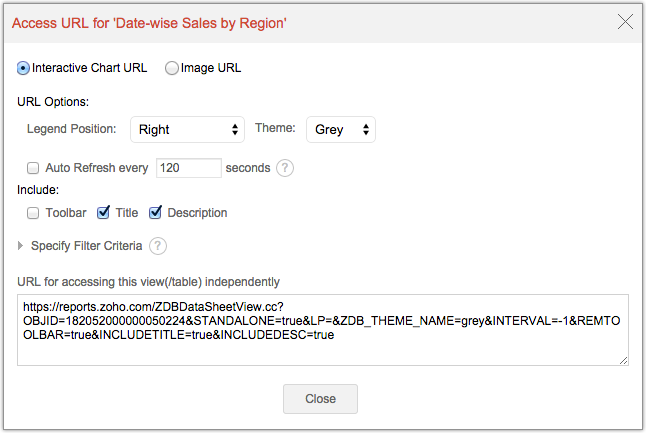Click help icon next to seconds field
Screen dimensions: 646x433
click(x=285, y=168)
